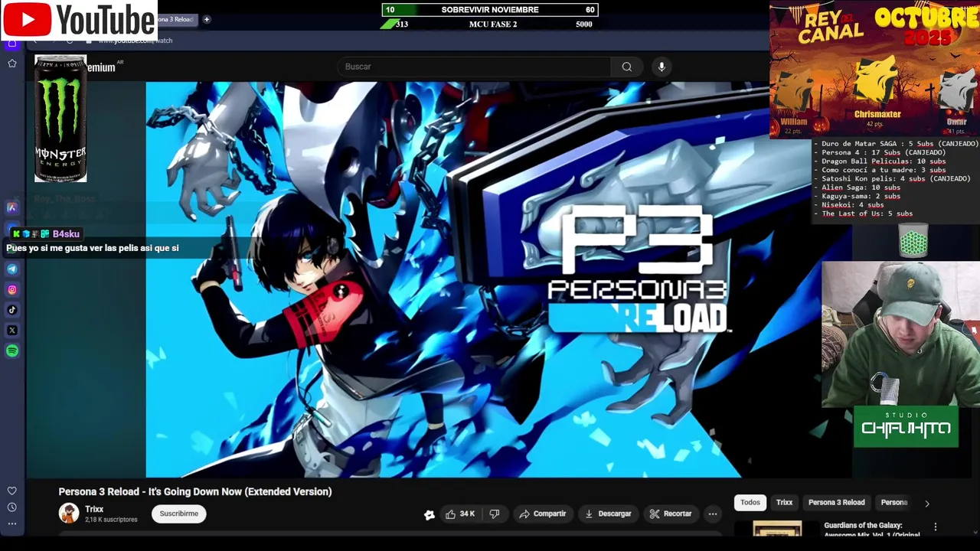
Task: Open X (Twitter) in browser sidebar
Action: tap(12, 331)
